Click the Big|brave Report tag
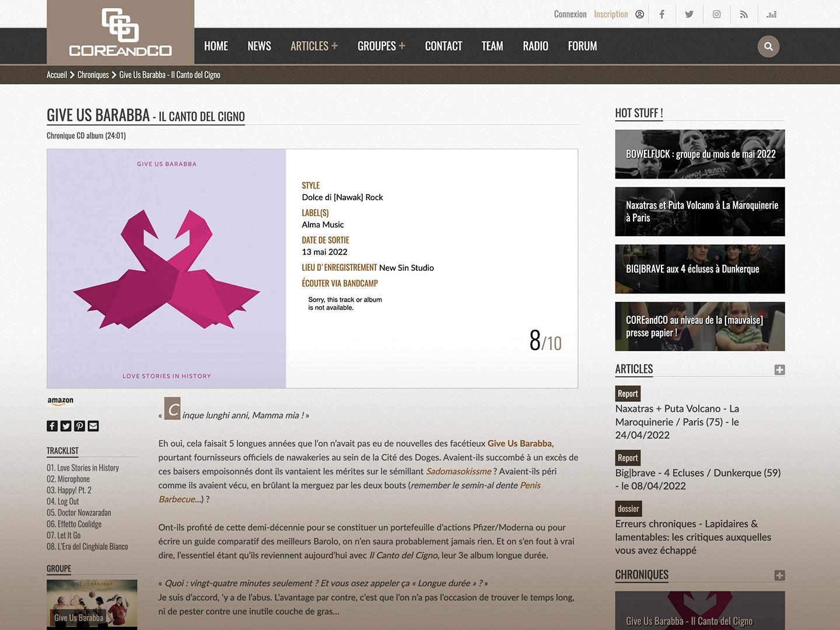The width and height of the screenshot is (840, 630). tap(628, 458)
